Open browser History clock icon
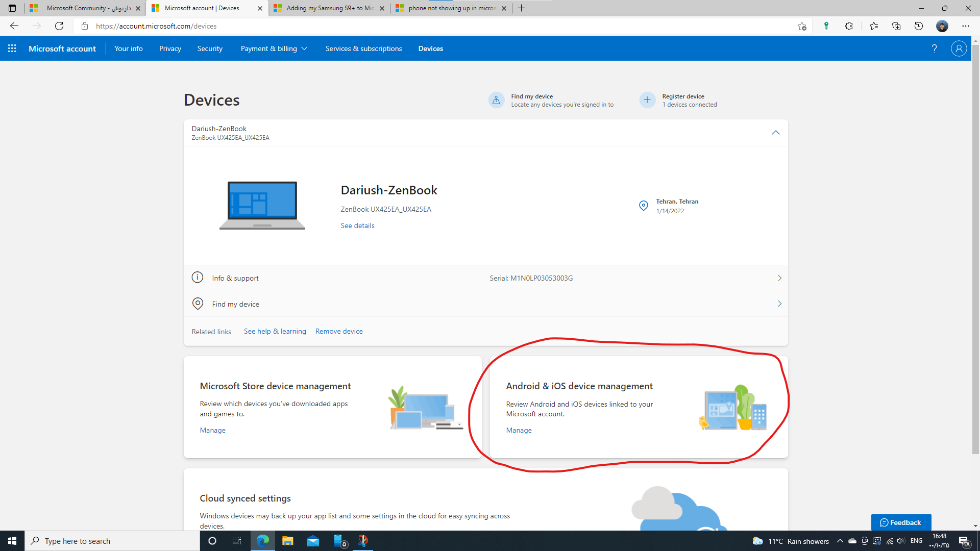980x551 pixels. click(919, 26)
